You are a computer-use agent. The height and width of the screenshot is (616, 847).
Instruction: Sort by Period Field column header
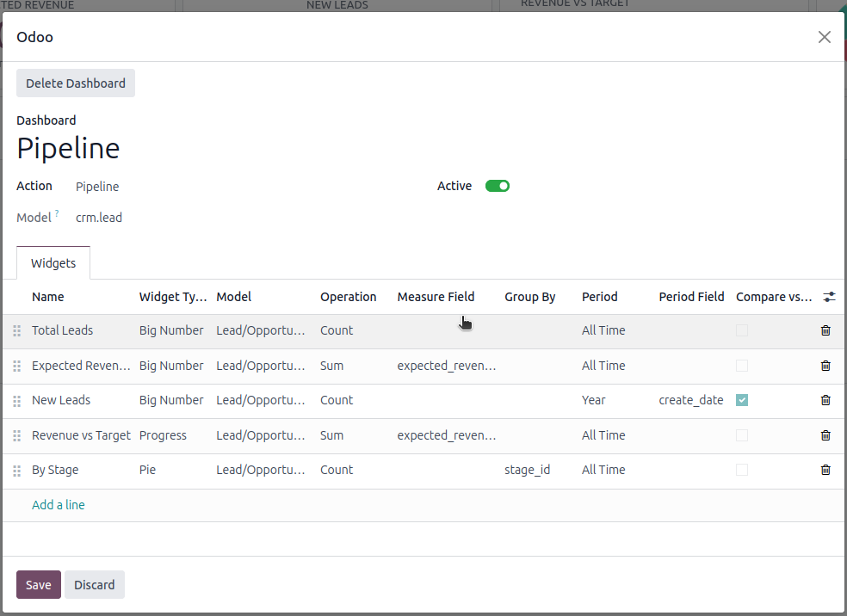(691, 297)
